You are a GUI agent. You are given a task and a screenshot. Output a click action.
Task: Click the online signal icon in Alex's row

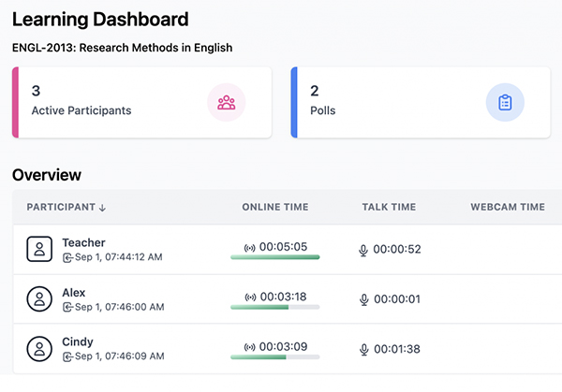tap(249, 298)
